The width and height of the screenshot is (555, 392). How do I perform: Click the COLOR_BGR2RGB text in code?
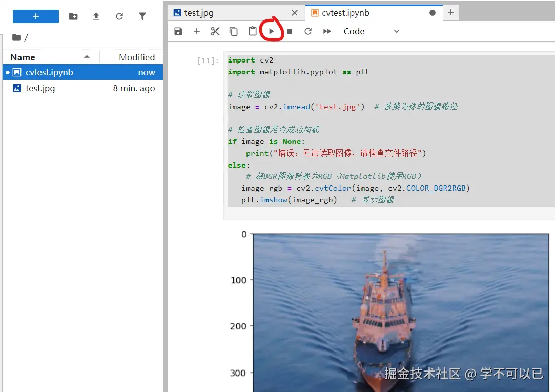pos(436,188)
